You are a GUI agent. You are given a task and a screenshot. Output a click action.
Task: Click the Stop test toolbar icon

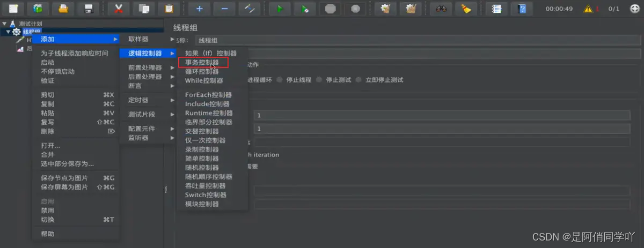(330, 9)
